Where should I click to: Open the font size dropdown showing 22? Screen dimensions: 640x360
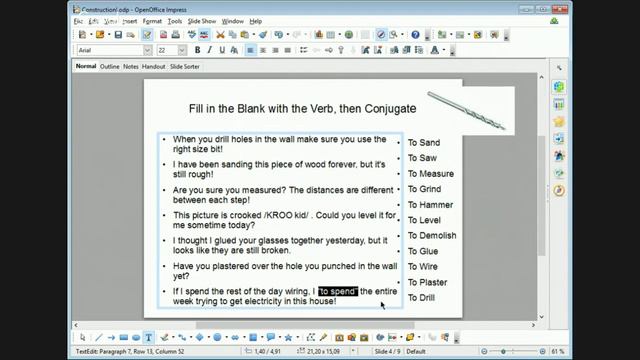click(182, 50)
